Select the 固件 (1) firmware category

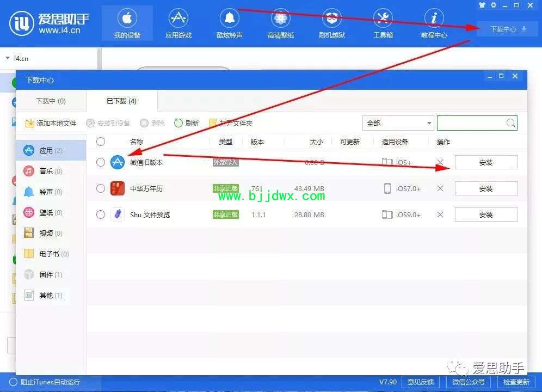tap(51, 275)
